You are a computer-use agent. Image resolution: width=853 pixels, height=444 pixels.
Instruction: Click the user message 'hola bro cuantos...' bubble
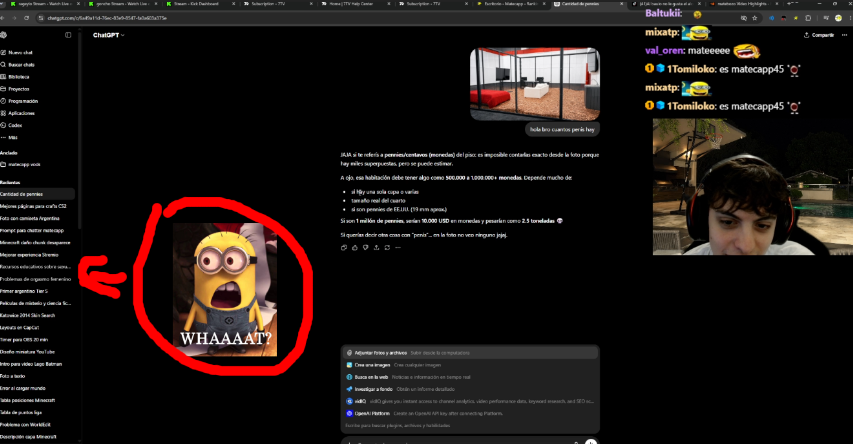pos(562,130)
